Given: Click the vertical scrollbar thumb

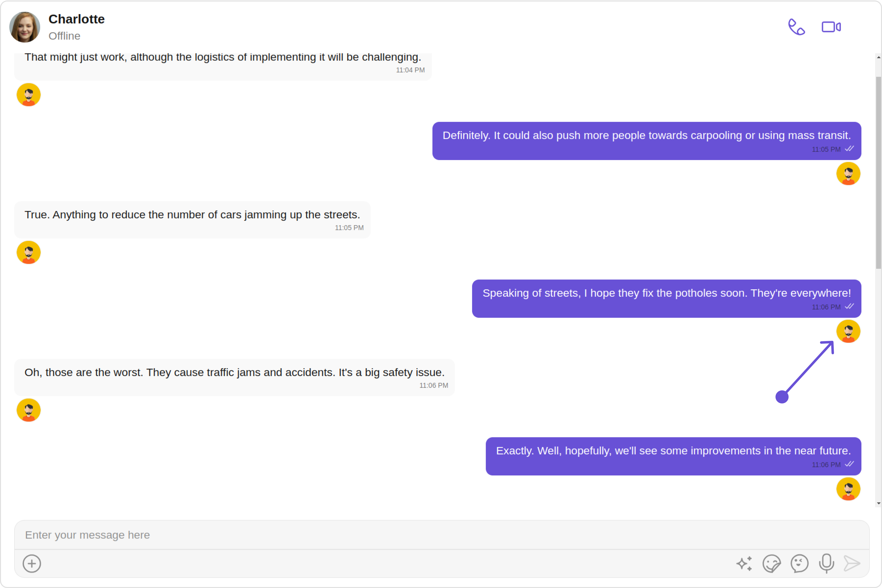Looking at the screenshot, I should tap(878, 172).
